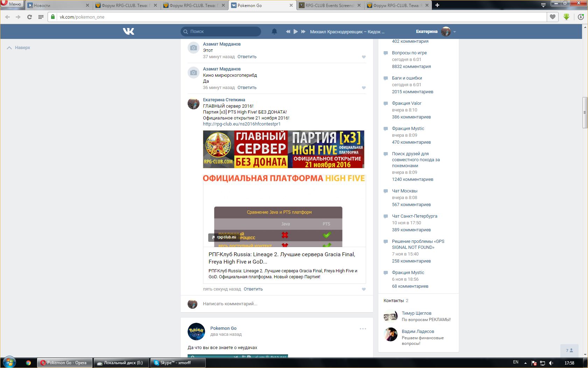
Task: Open the Чат Москвы discussion
Action: click(405, 191)
